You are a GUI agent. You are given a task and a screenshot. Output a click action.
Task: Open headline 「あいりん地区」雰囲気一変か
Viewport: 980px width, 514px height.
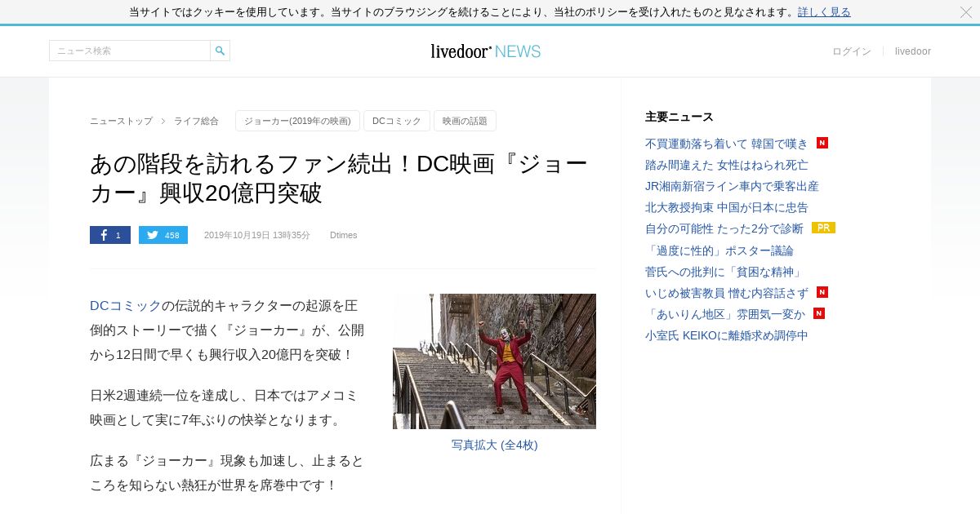[725, 314]
